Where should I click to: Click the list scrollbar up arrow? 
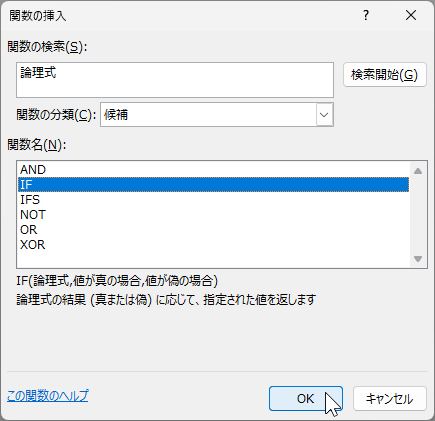point(418,171)
